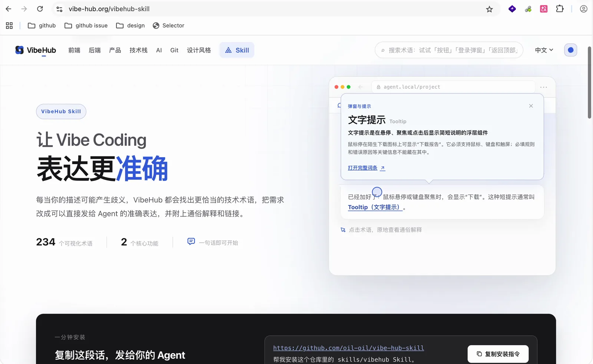
Task: Click the VibeHub Skill badge
Action: tap(61, 111)
